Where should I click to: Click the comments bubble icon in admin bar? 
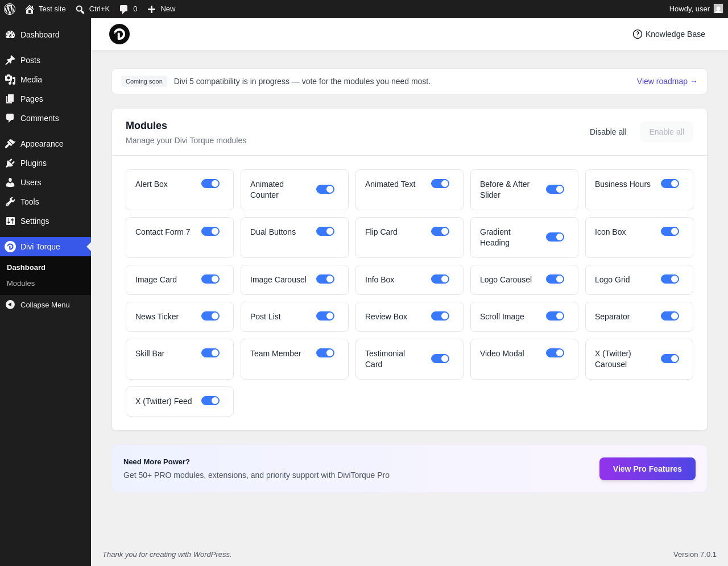click(124, 9)
